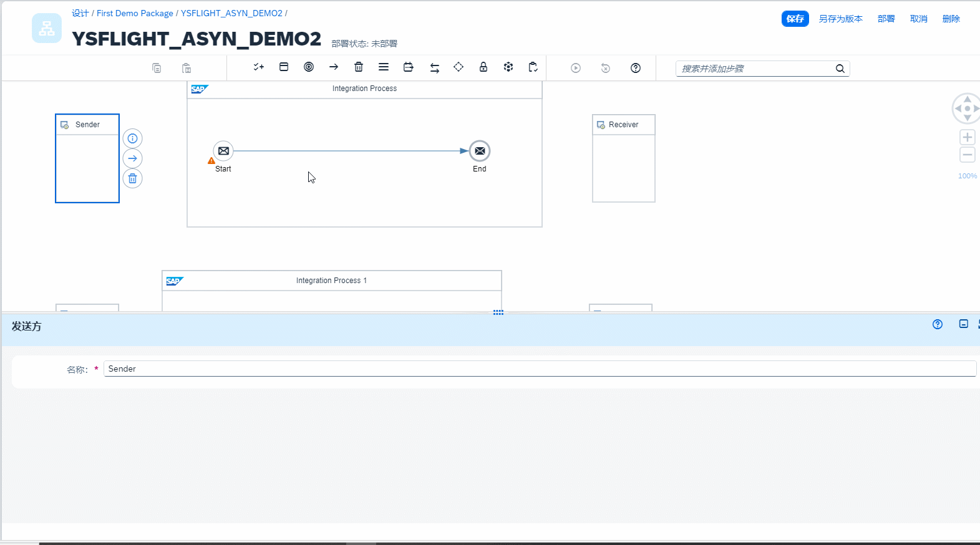The width and height of the screenshot is (980, 545).
Task: Click the trash icon beside Sender
Action: pyautogui.click(x=132, y=178)
